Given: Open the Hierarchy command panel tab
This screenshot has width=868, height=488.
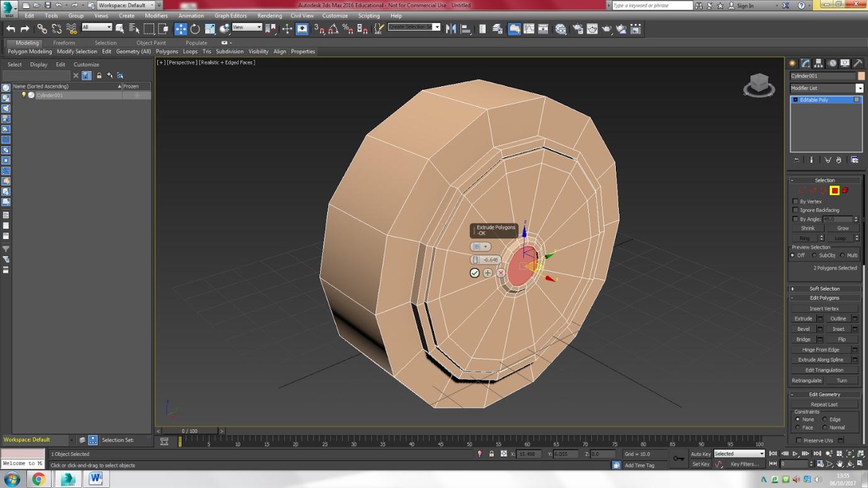Looking at the screenshot, I should 819,64.
